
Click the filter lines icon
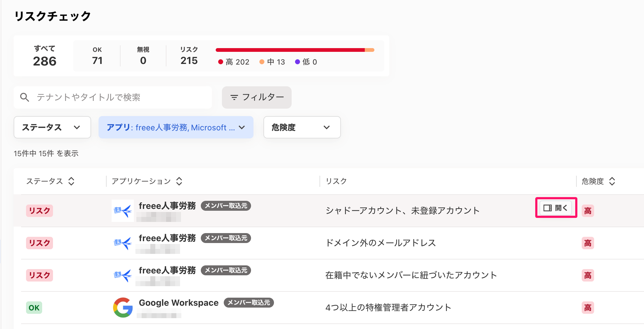click(x=234, y=97)
